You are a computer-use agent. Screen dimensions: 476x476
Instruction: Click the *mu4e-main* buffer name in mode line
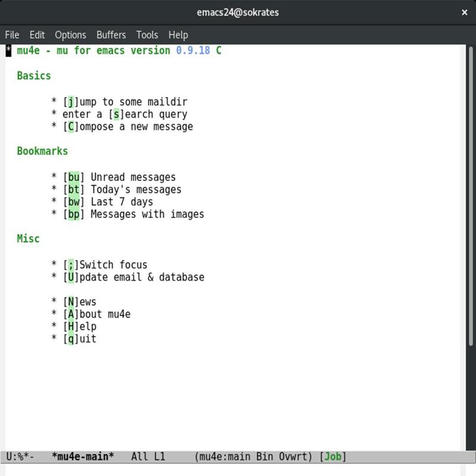(83, 457)
